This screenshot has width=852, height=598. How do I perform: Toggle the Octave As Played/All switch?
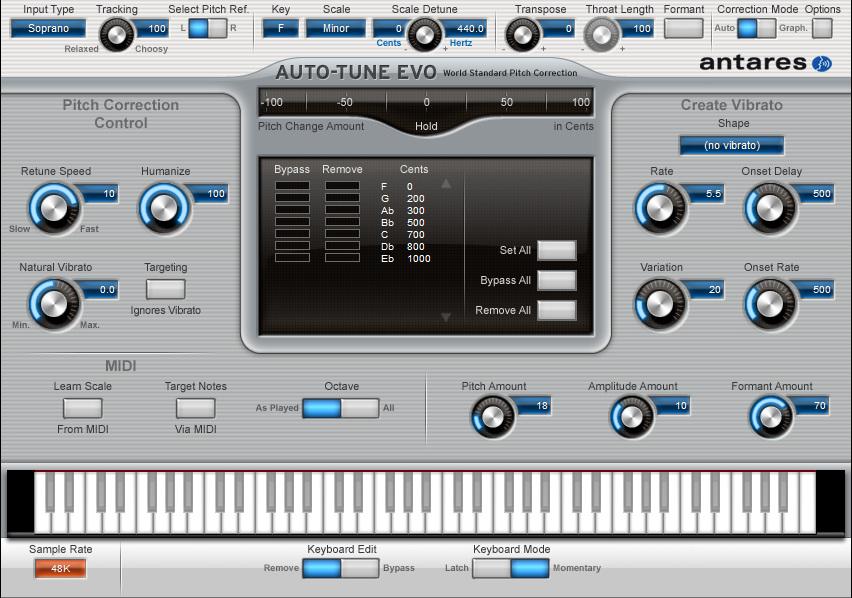click(341, 408)
